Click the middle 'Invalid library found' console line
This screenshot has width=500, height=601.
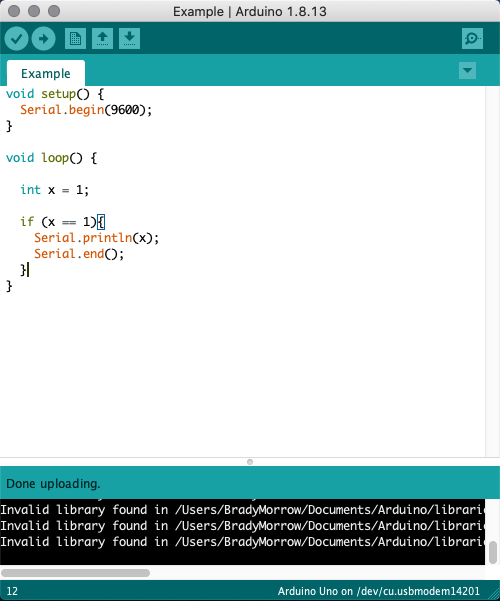click(x=242, y=526)
